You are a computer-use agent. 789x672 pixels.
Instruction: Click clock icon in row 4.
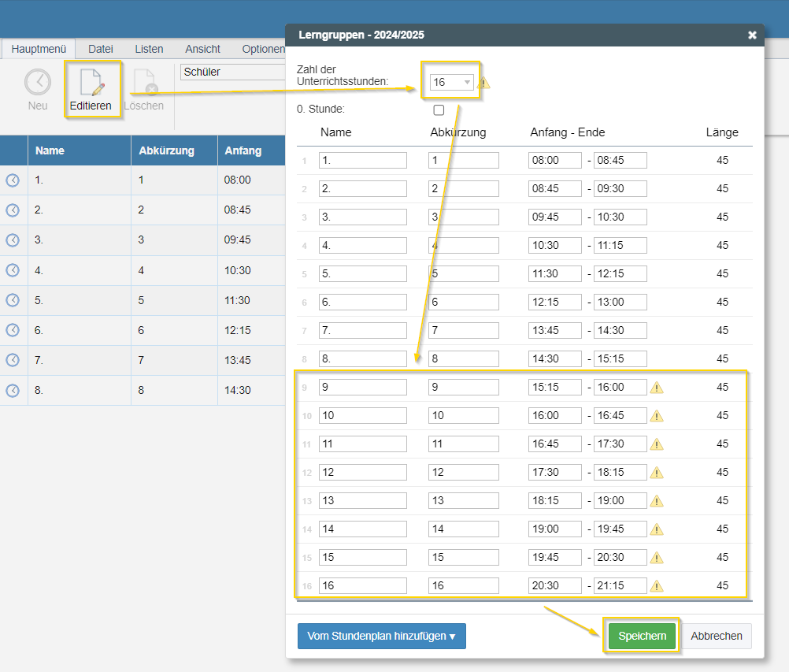13,270
